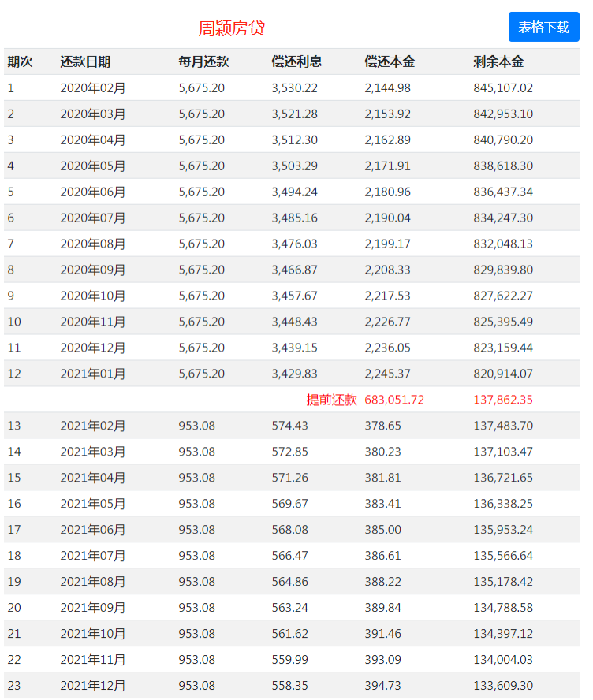This screenshot has width=593, height=700.
Task: Click the 期次 column header
Action: [20, 61]
